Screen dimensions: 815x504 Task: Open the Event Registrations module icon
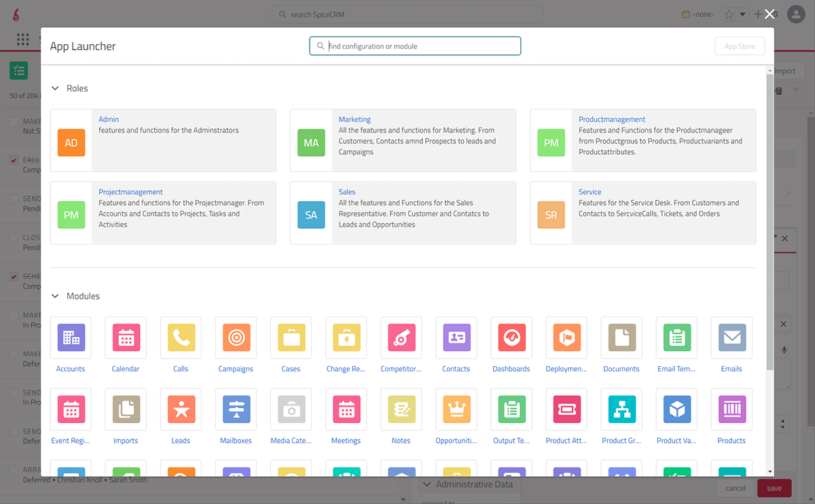(x=71, y=409)
